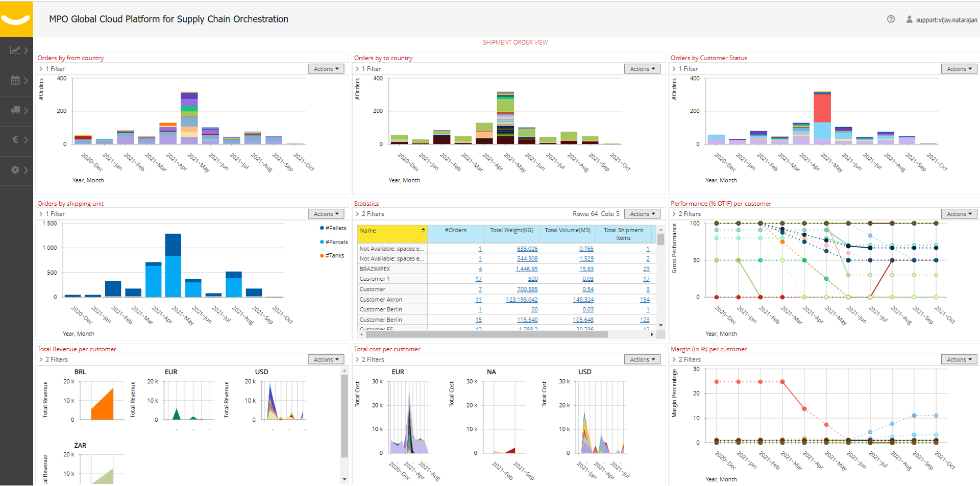The image size is (980, 486).
Task: Click the Statistics scroll down arrow
Action: tap(660, 325)
